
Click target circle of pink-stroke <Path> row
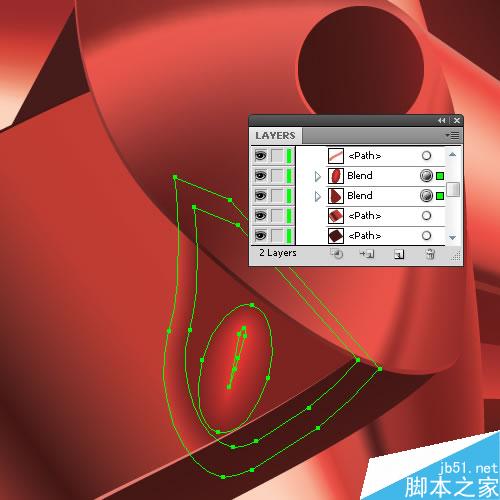(x=426, y=155)
